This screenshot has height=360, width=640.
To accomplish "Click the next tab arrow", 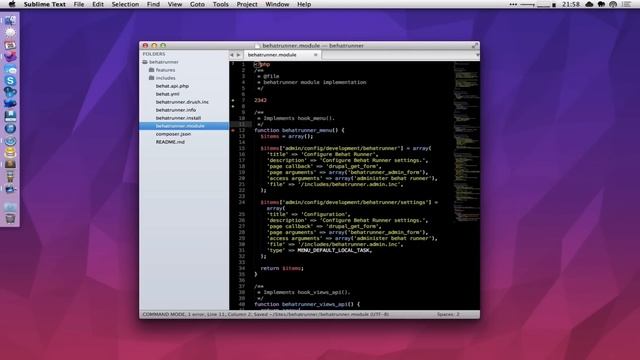I will click(x=239, y=55).
